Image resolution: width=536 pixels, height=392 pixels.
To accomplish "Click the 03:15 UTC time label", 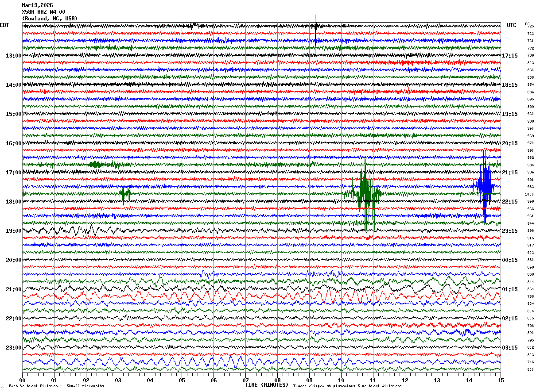I will (510, 348).
